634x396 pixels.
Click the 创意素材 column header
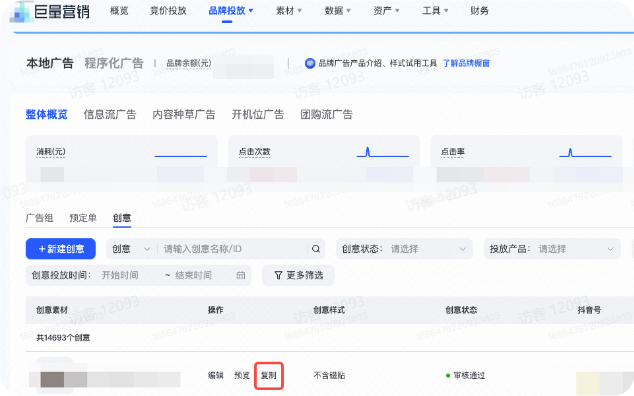click(x=52, y=310)
